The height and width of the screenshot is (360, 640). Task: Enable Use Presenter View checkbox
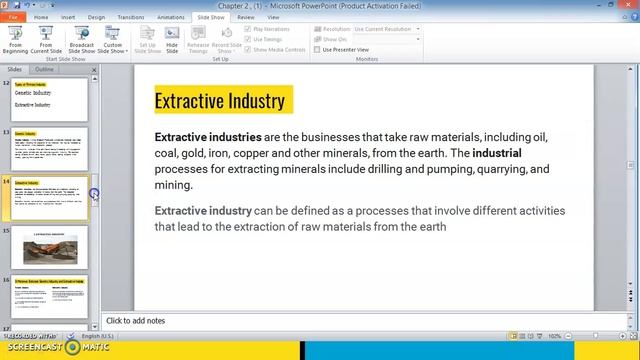point(317,49)
